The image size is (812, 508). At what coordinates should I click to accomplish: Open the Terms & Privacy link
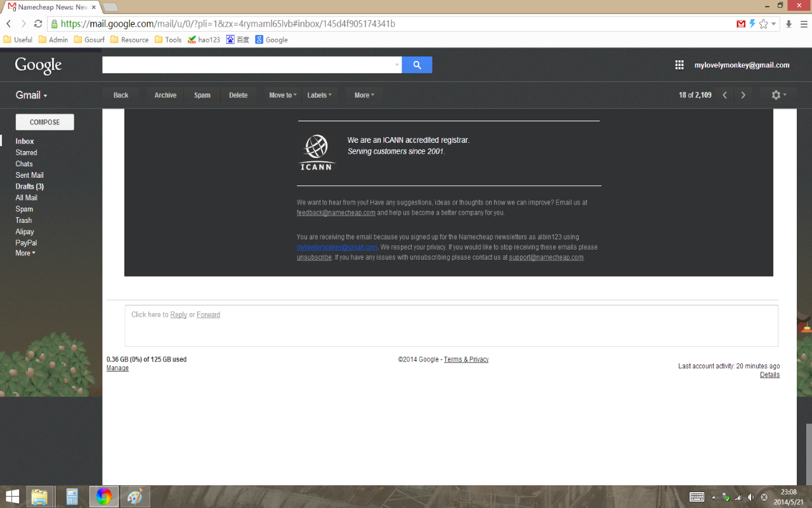(466, 359)
